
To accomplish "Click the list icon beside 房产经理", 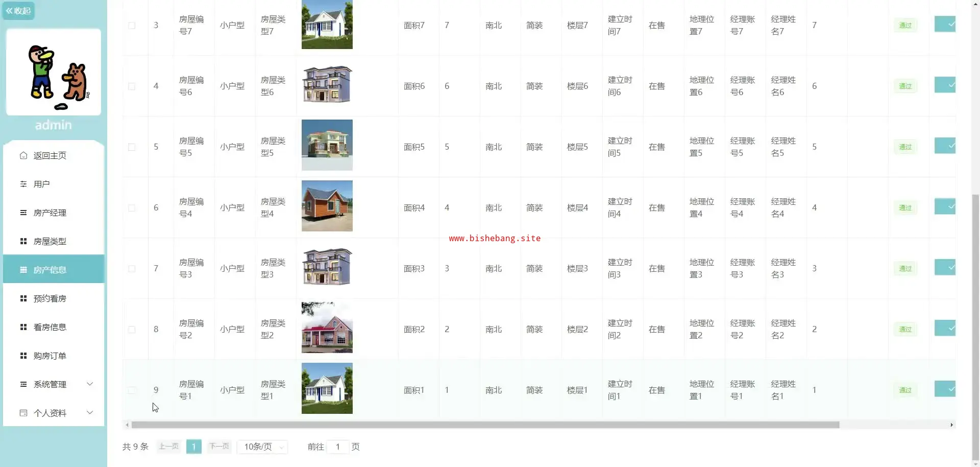I will (23, 213).
